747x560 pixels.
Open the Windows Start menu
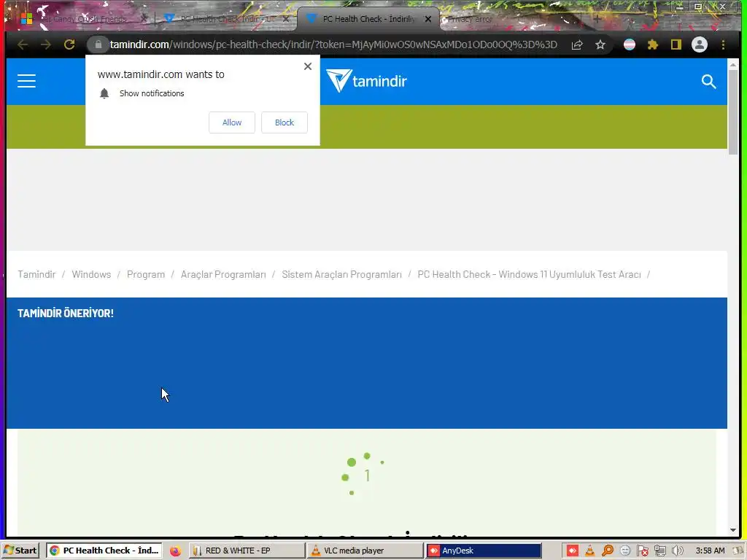point(20,551)
